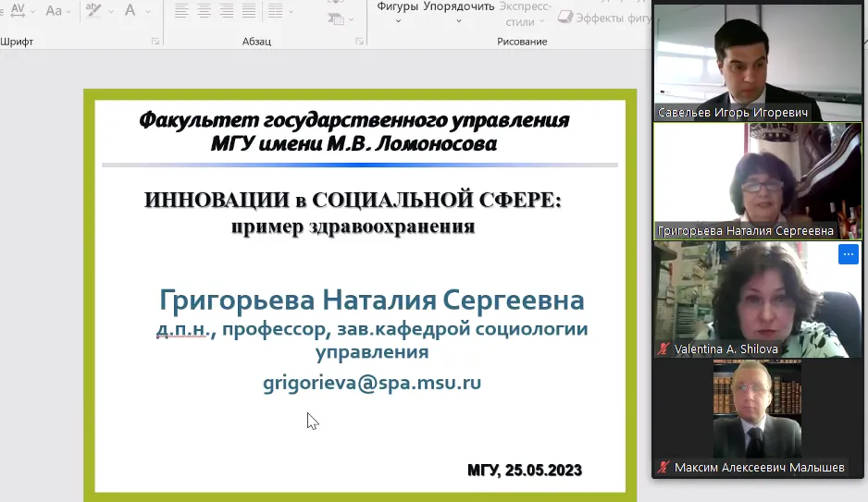Select Савельев Игорь Игоревич video tile
Image resolution: width=868 pixels, height=502 pixels.
click(757, 63)
